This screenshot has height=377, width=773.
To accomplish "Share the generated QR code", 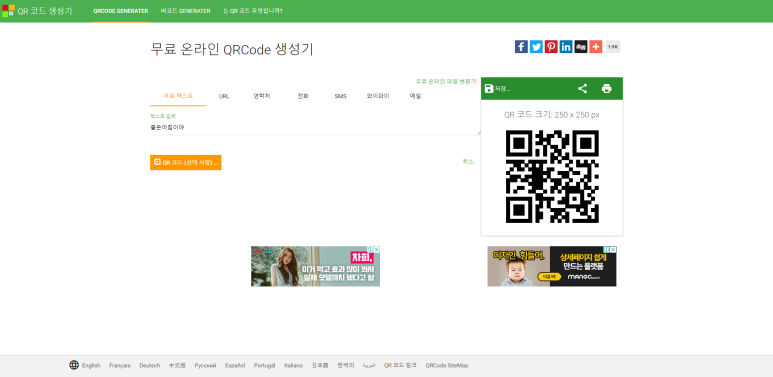I will point(582,89).
